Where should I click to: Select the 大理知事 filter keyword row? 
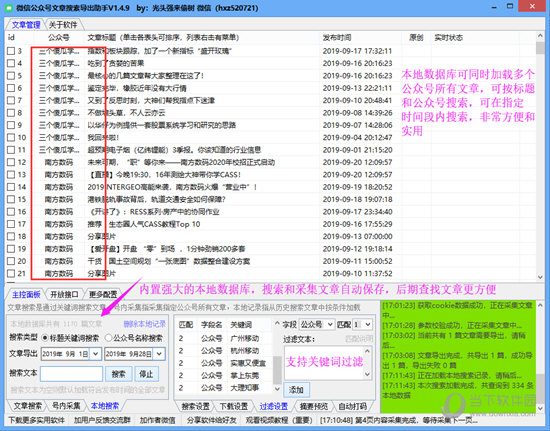click(224, 388)
